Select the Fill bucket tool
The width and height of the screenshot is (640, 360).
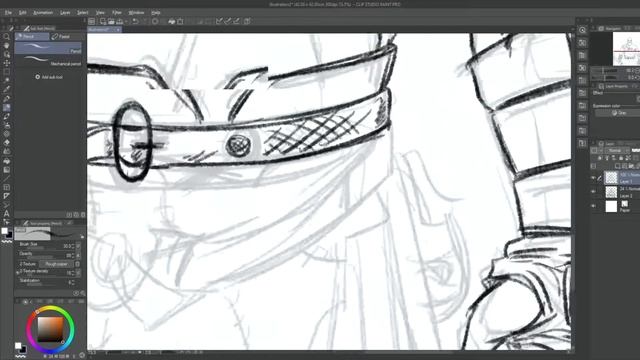(x=7, y=160)
